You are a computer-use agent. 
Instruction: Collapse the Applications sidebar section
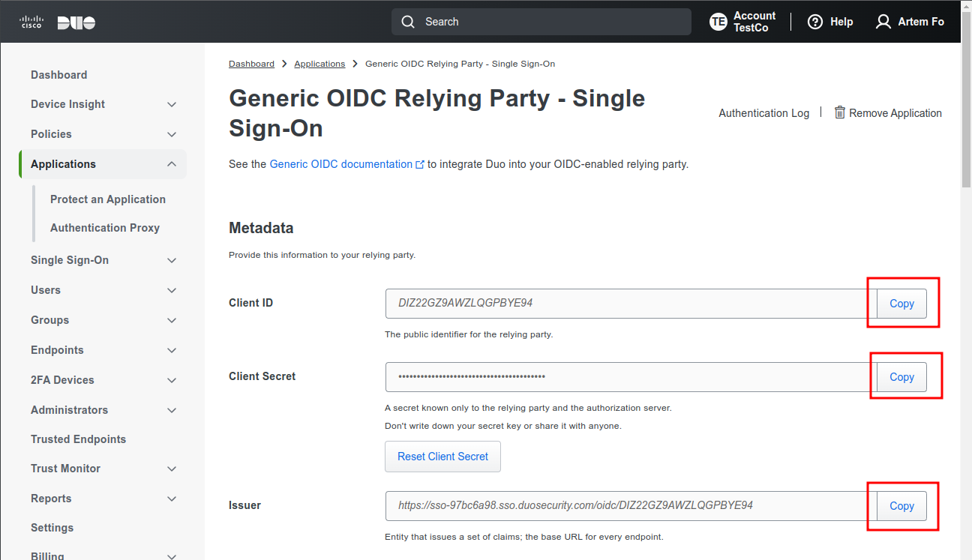172,164
